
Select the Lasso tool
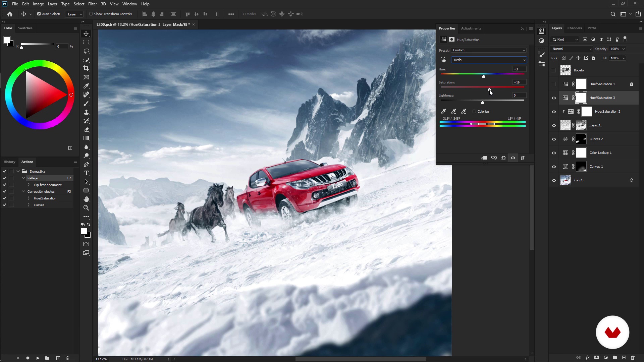86,51
